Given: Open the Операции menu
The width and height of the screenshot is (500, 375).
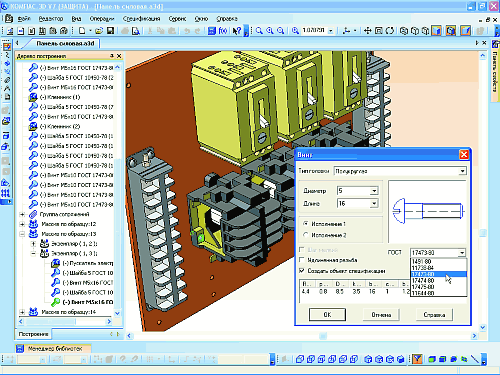Looking at the screenshot, I should (102, 19).
